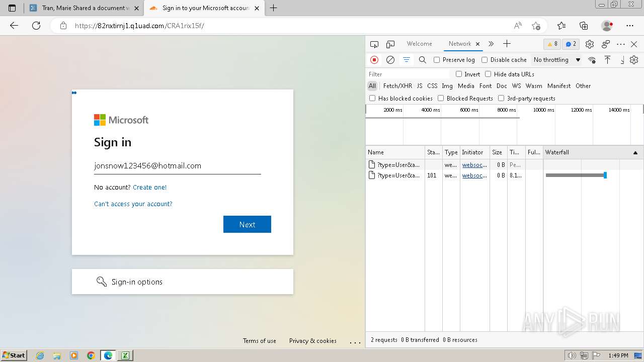
Task: Select 'Sign in to your Microsoft account' tab
Action: pos(204,8)
